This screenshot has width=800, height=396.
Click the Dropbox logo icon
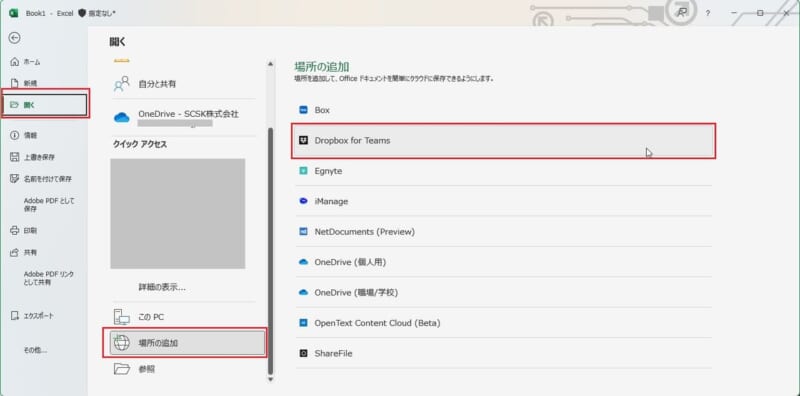point(304,140)
